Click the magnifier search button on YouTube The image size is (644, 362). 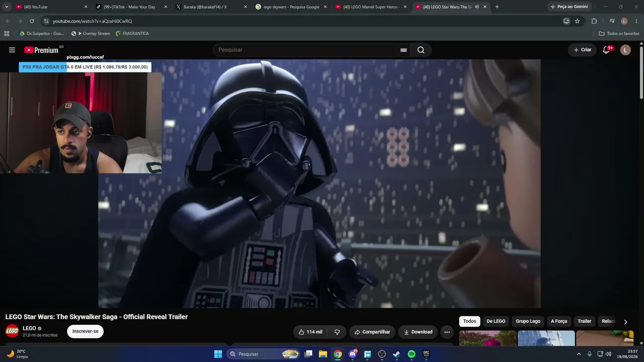point(421,50)
